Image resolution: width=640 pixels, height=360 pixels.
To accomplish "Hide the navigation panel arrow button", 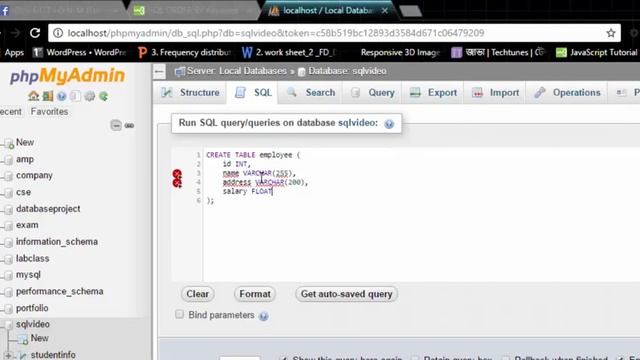I will pos(160,72).
